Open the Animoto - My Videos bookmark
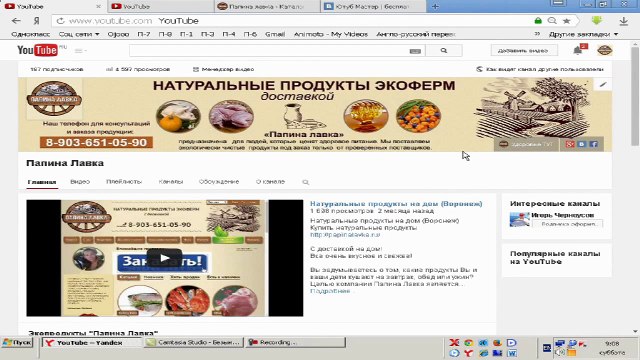 (331, 34)
